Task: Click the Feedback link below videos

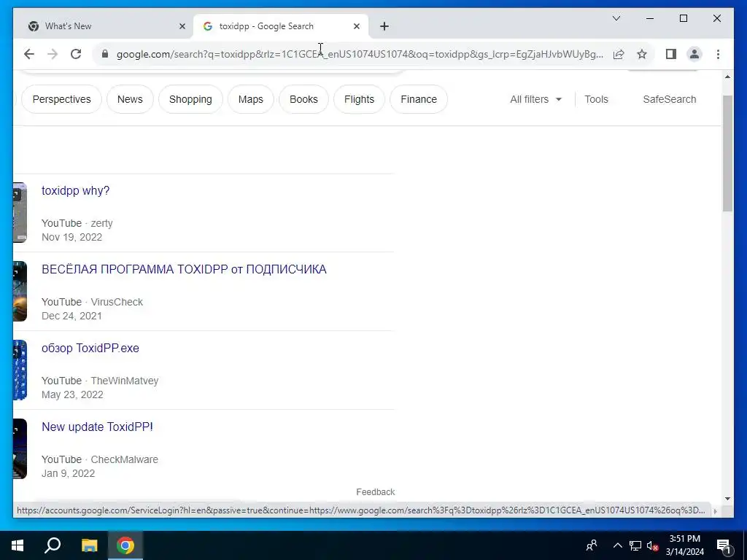Action: [376, 492]
